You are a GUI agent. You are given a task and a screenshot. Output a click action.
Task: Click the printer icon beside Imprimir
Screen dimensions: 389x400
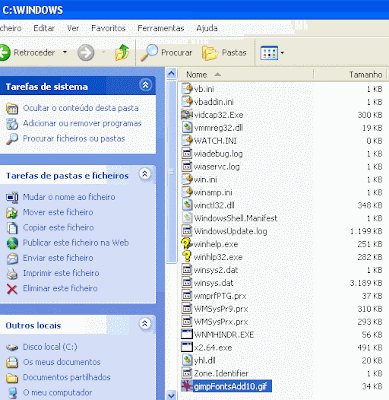coord(12,274)
